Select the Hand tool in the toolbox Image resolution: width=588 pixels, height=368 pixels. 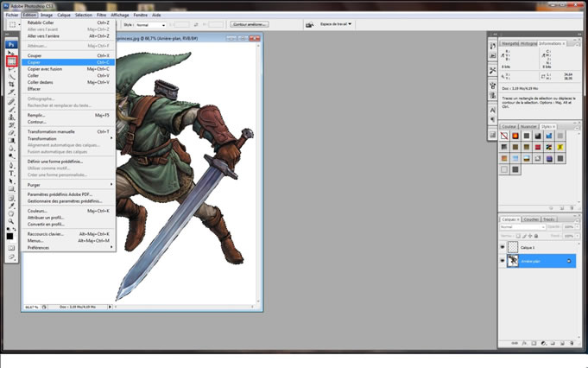pyautogui.click(x=11, y=213)
